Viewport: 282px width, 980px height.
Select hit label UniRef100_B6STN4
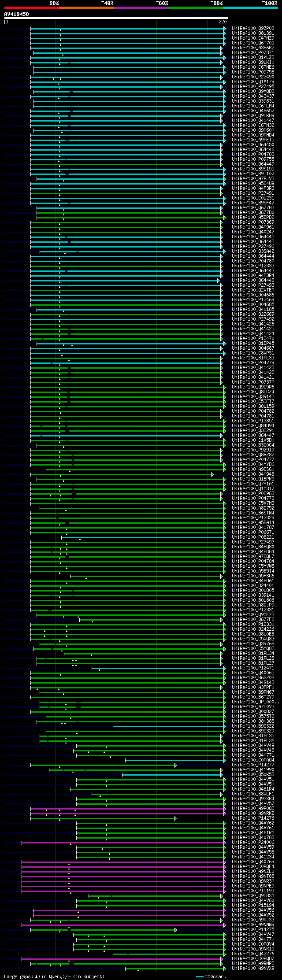click(253, 513)
